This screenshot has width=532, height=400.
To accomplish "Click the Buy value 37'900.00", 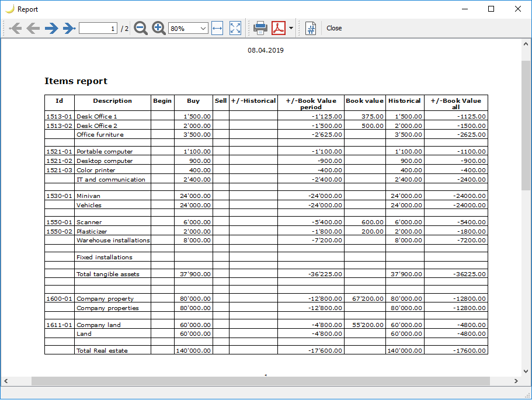I will coord(195,274).
